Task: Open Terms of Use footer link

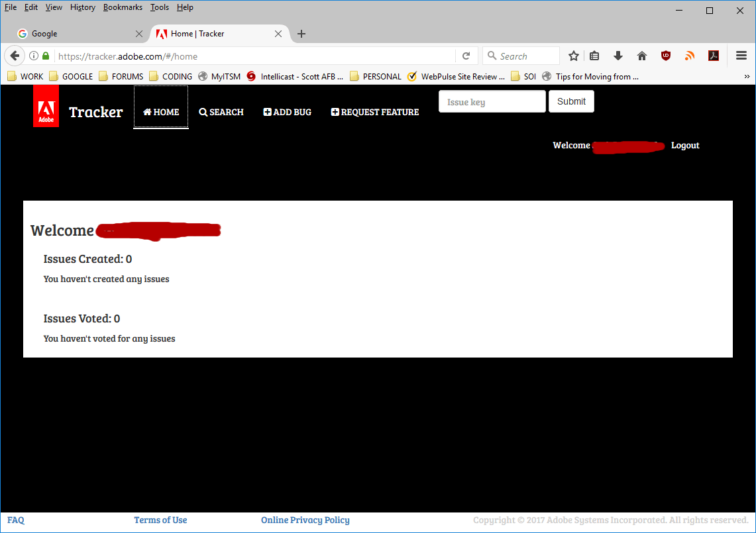Action: [160, 520]
